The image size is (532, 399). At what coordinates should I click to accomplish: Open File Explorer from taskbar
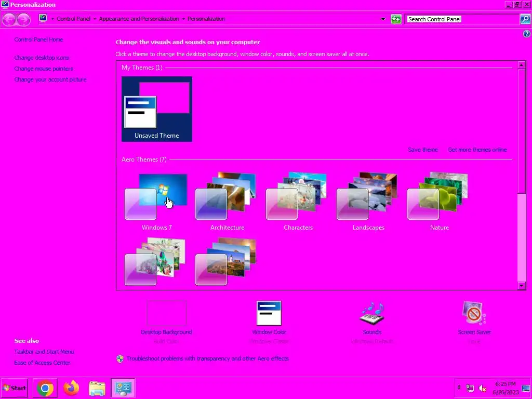(x=97, y=388)
